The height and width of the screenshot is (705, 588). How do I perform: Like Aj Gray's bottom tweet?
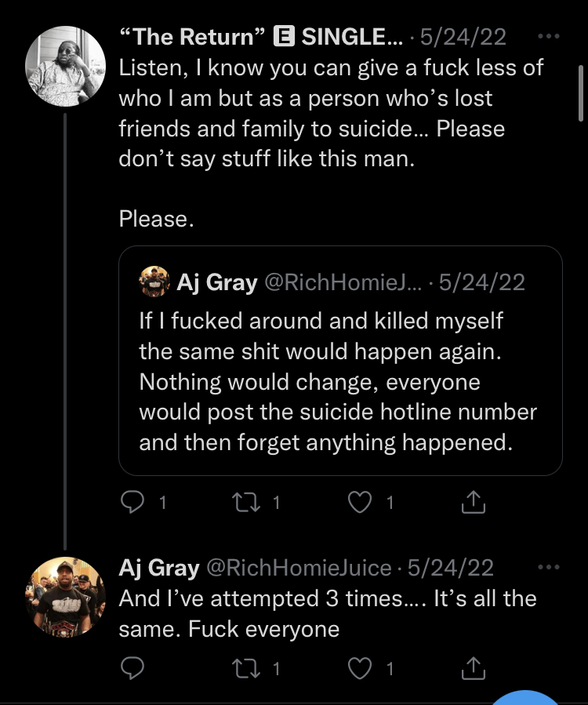click(x=360, y=668)
